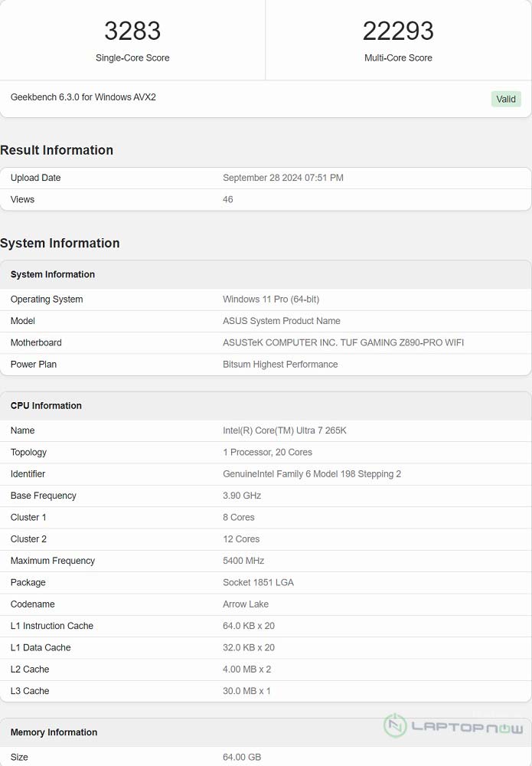Screen dimensions: 532x766
Task: Click the multi-core score 22293
Action: click(398, 31)
